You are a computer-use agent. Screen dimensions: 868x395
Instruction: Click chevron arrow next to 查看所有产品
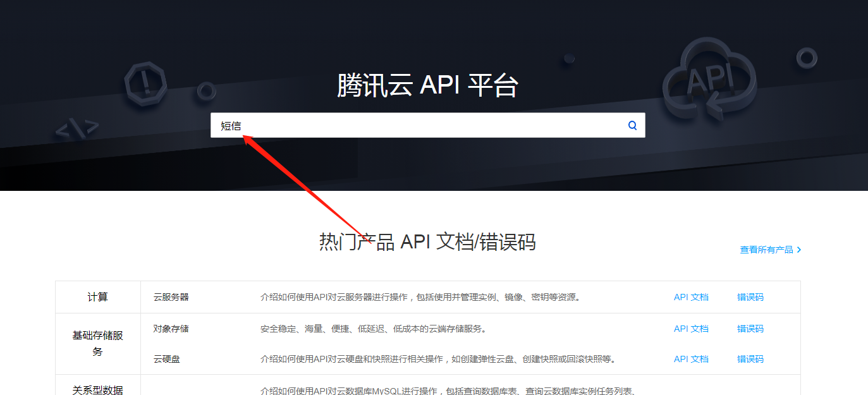click(799, 250)
